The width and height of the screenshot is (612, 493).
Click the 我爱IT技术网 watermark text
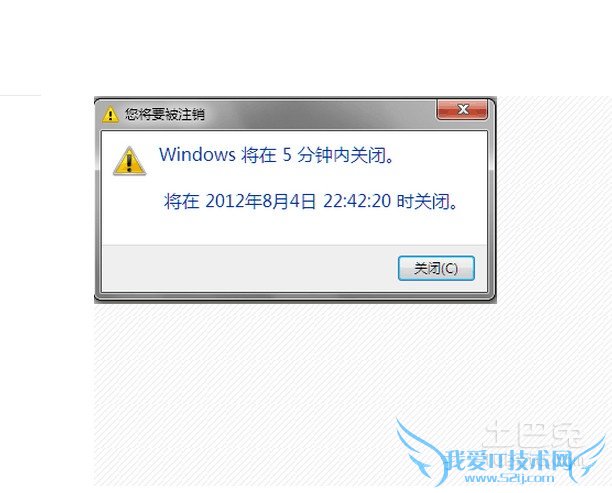(x=508, y=461)
